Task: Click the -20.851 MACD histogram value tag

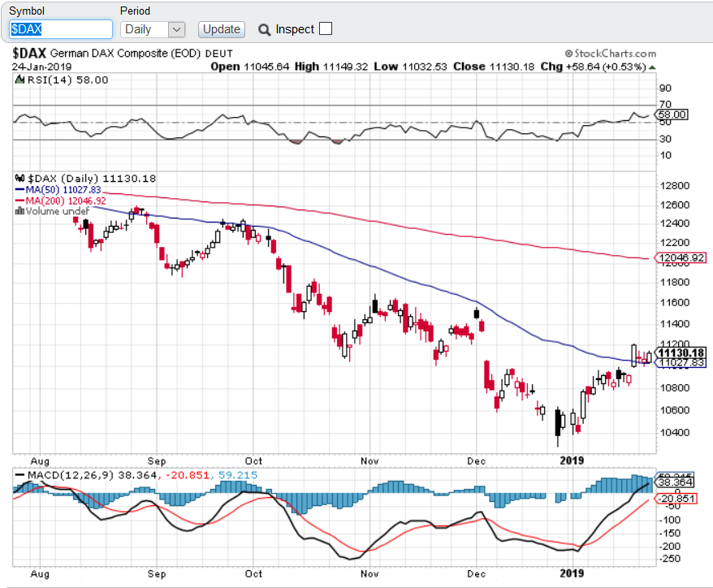Action: click(x=676, y=499)
